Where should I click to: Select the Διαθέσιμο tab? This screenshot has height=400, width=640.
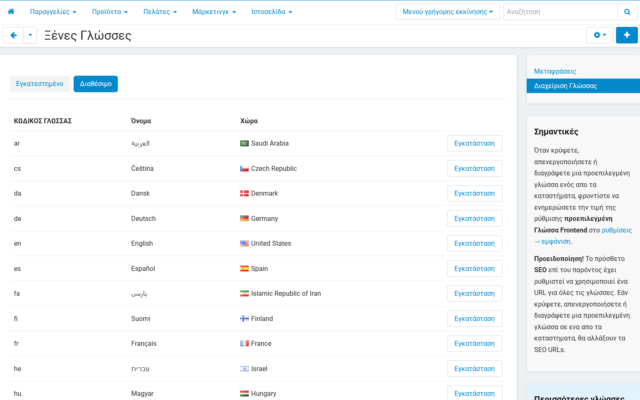click(x=95, y=84)
